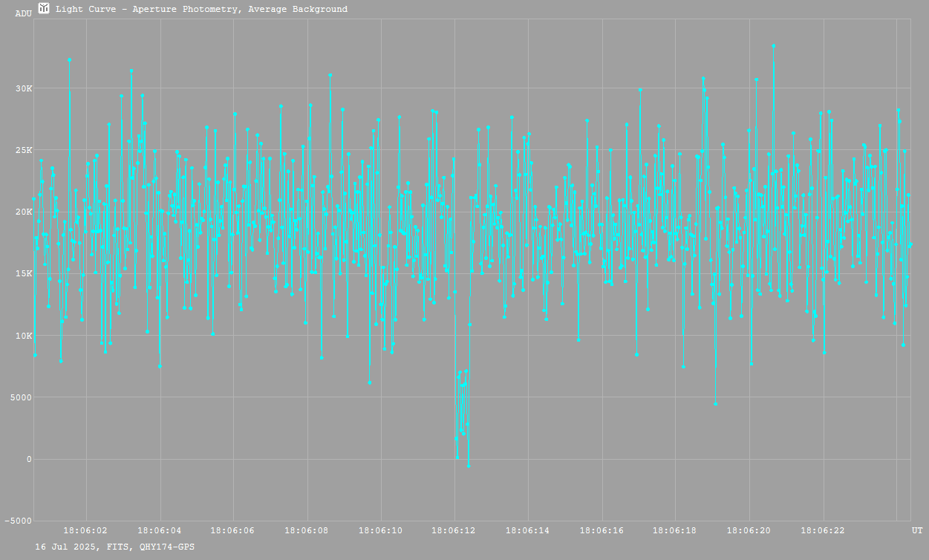Click the 18:06:22 time axis label
929x560 pixels.
[823, 530]
